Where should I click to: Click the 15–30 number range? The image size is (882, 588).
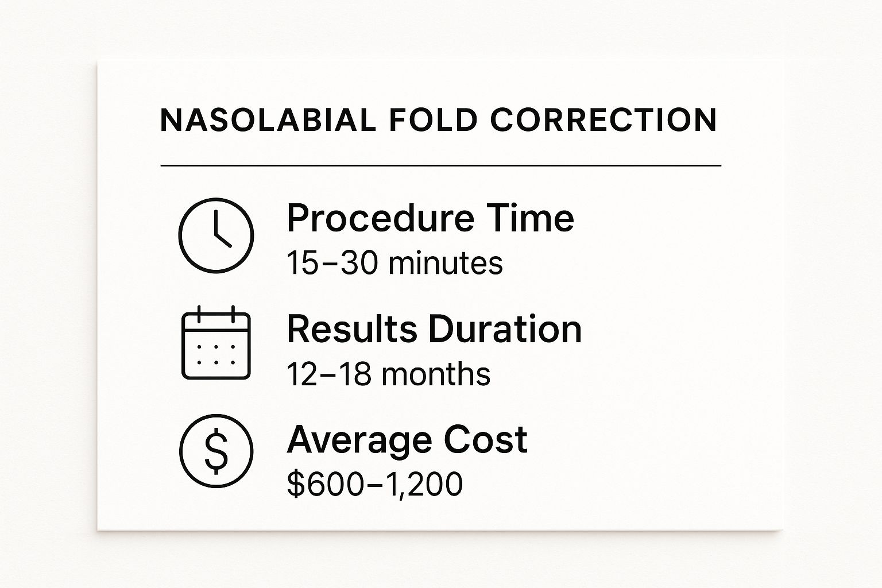click(x=332, y=264)
